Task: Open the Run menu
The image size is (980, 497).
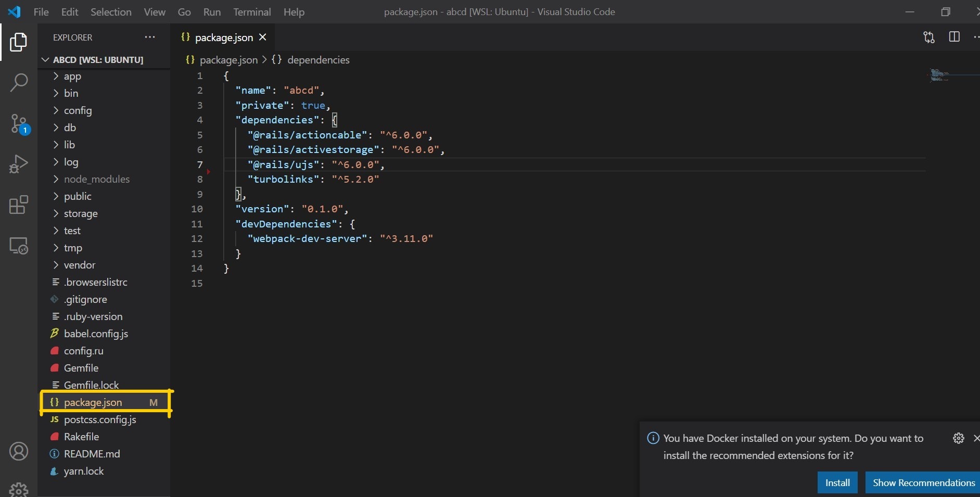Action: pos(212,12)
